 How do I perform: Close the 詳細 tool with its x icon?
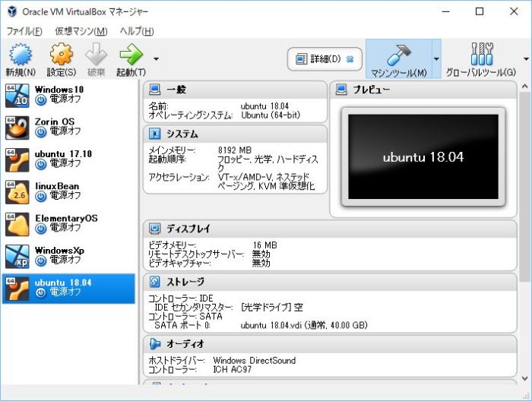(x=350, y=58)
